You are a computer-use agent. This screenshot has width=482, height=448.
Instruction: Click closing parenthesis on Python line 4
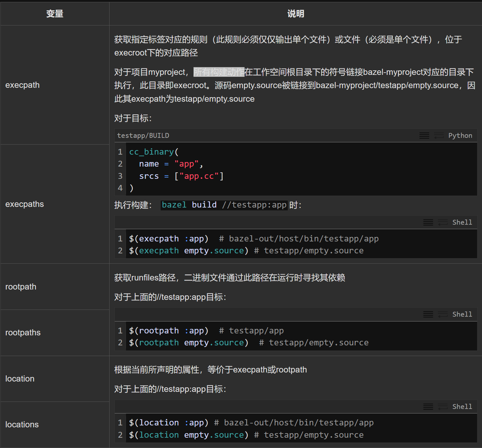point(131,188)
